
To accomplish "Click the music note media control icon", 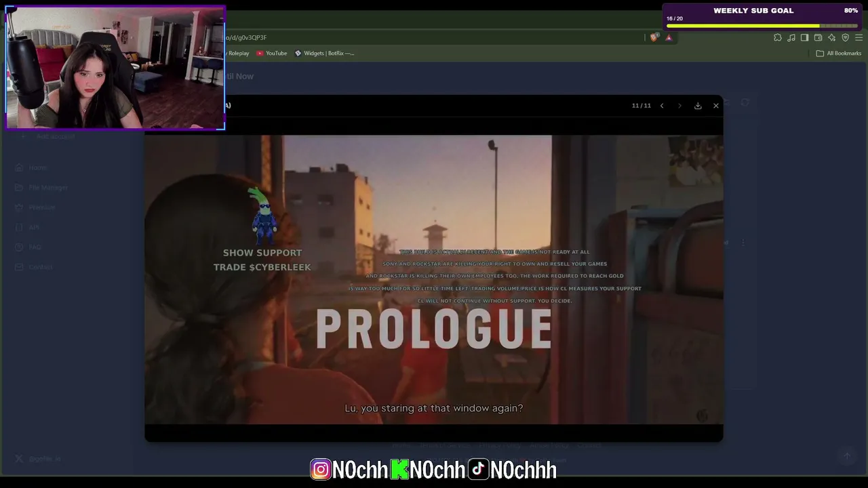I will coord(791,38).
